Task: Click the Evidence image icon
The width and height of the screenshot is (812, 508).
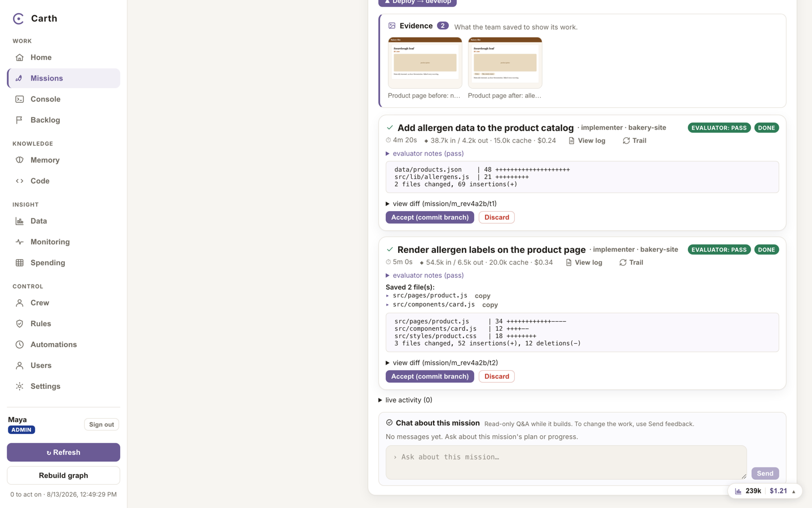Action: click(392, 26)
